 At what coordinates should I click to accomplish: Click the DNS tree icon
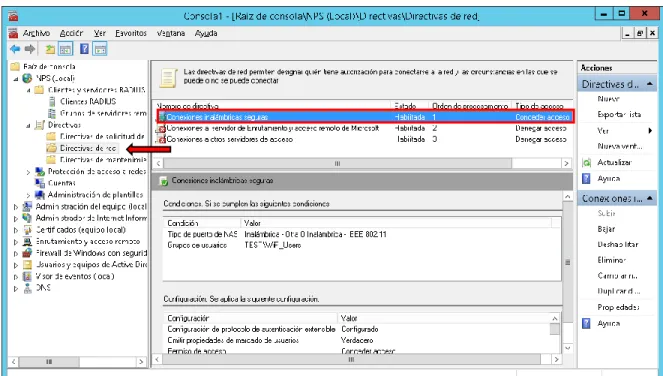[27, 288]
